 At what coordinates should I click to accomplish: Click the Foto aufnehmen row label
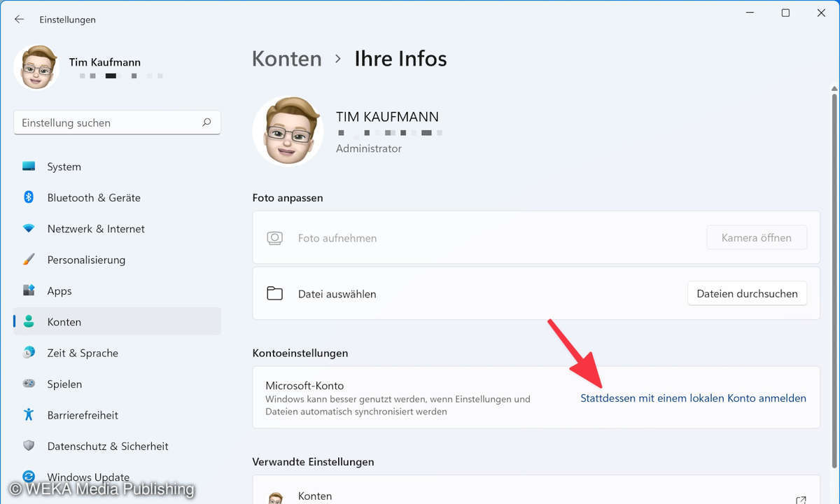click(x=337, y=238)
